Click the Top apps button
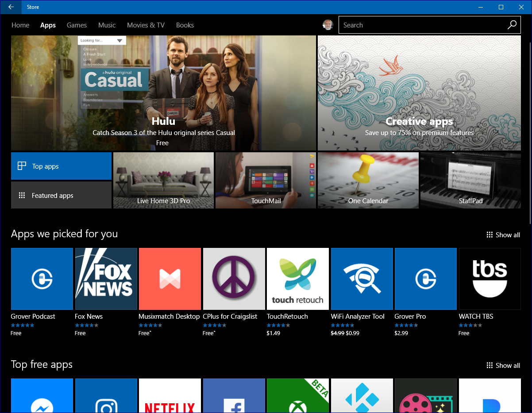 coord(61,166)
